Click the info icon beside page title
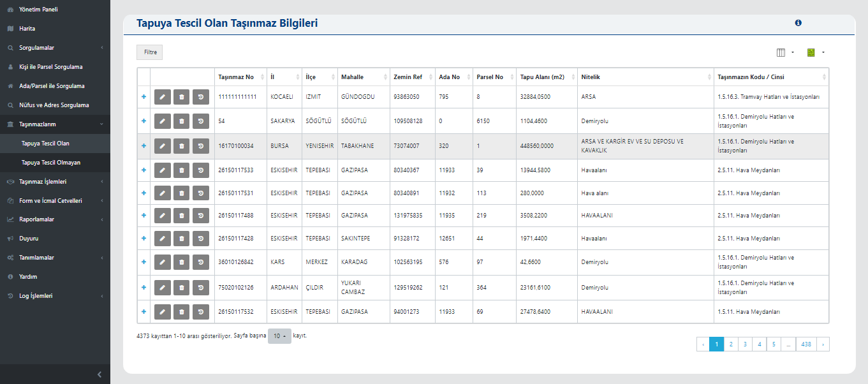 (798, 23)
